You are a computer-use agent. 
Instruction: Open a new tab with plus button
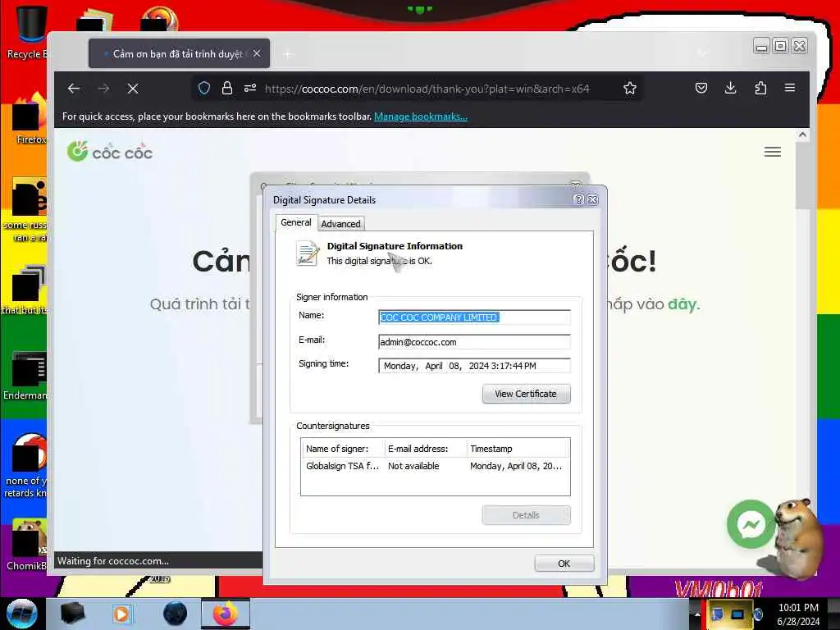288,54
